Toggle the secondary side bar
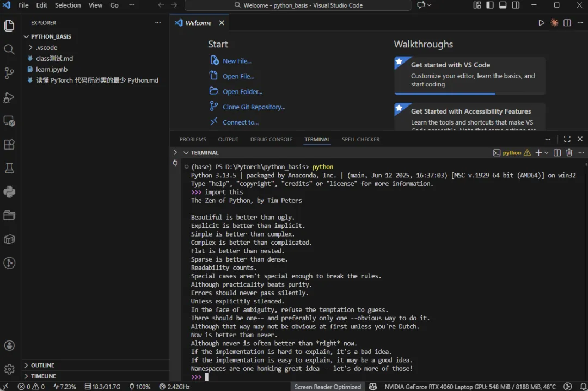The image size is (588, 391). coord(516,5)
